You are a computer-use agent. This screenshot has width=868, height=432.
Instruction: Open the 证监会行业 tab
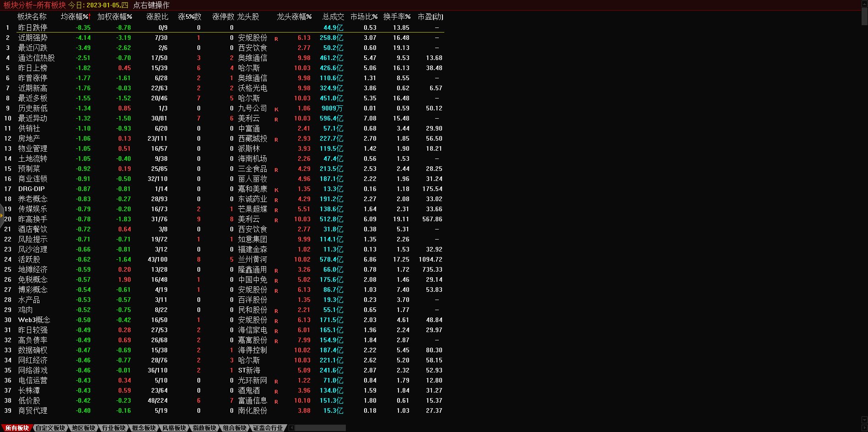[268, 428]
